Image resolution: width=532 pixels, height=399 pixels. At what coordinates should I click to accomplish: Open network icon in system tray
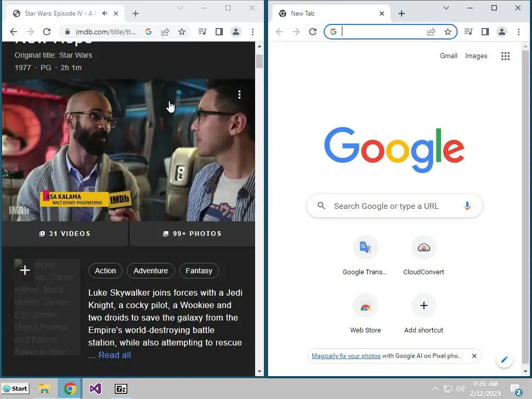[448, 389]
